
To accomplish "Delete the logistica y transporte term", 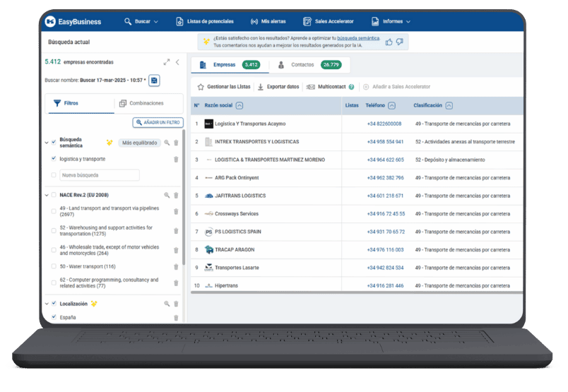I will click(x=176, y=160).
